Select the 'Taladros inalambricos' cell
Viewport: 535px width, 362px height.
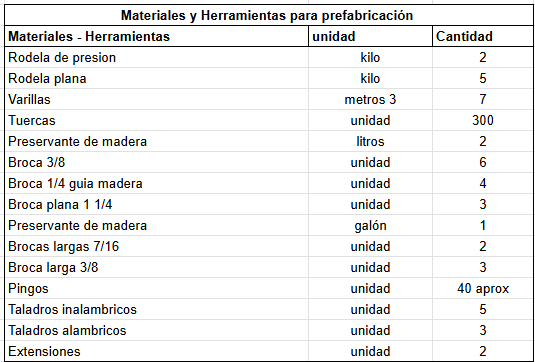(157, 309)
